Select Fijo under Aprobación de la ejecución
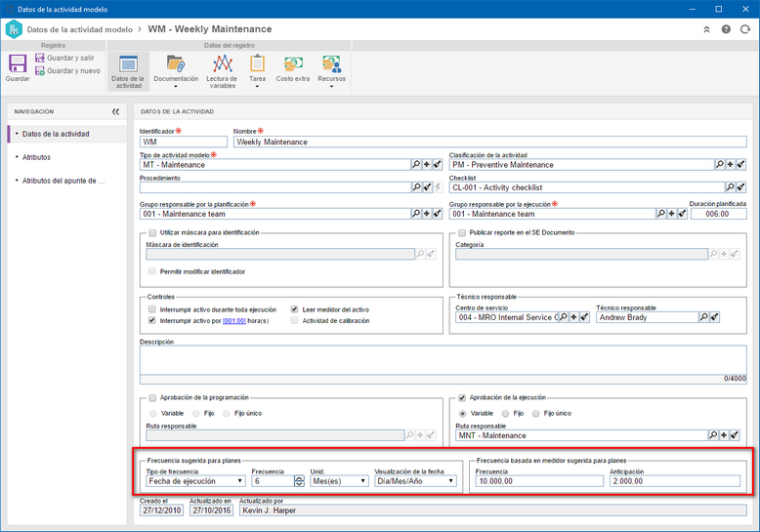The image size is (760, 532). pyautogui.click(x=505, y=414)
